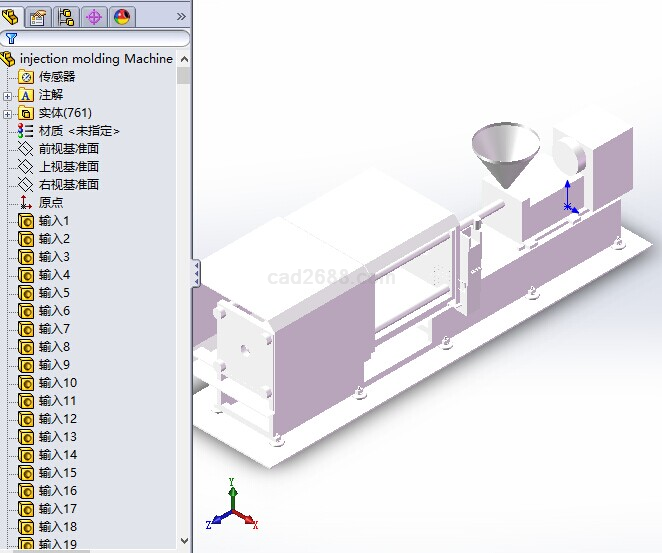Click the 材质 material icon
The image size is (662, 553).
click(26, 131)
